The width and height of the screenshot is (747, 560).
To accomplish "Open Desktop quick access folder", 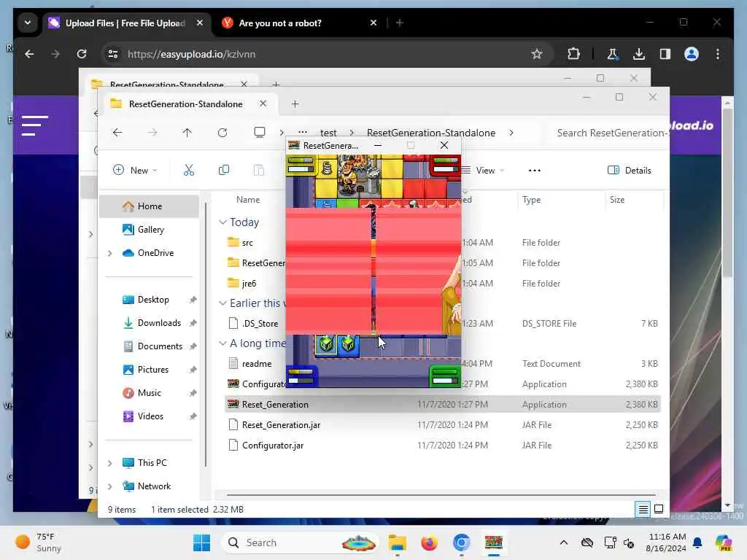I will click(x=149, y=300).
